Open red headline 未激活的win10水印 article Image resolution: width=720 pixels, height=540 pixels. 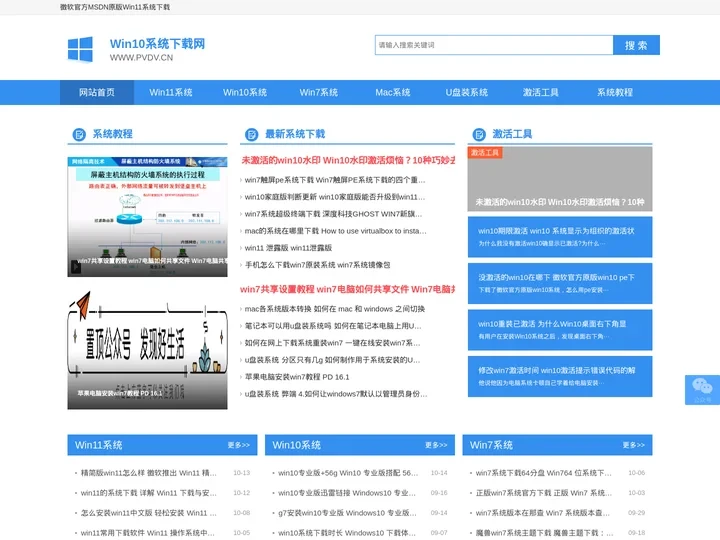(348, 160)
